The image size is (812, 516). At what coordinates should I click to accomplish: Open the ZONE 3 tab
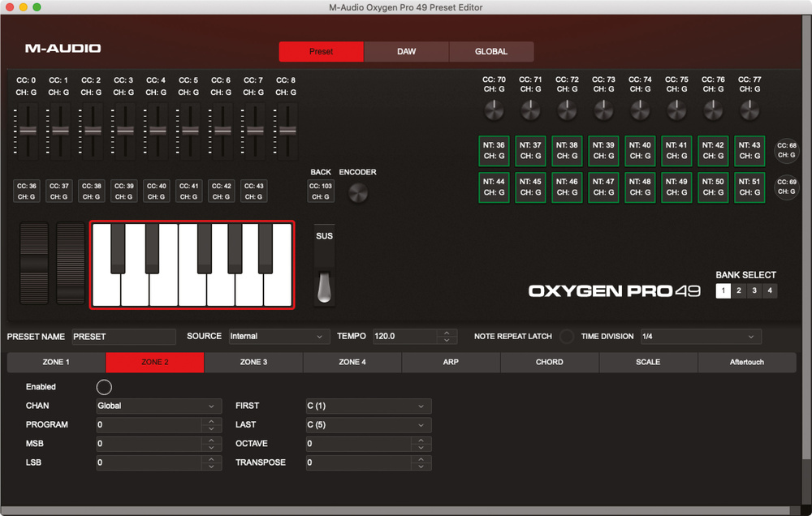[x=253, y=363]
